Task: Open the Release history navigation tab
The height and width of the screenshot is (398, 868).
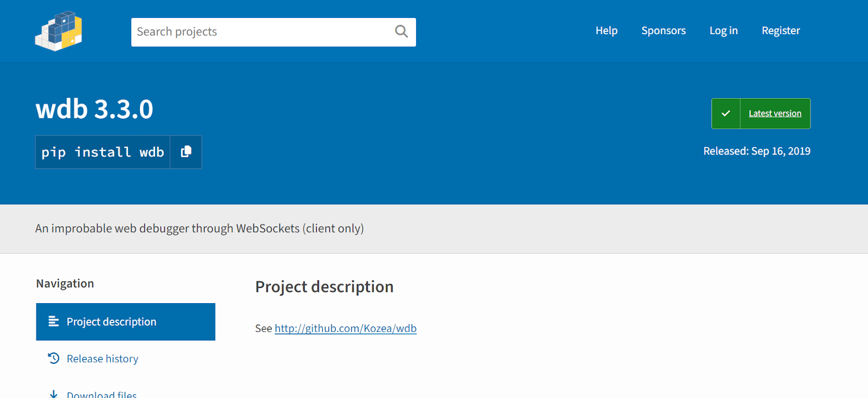Action: pyautogui.click(x=126, y=358)
